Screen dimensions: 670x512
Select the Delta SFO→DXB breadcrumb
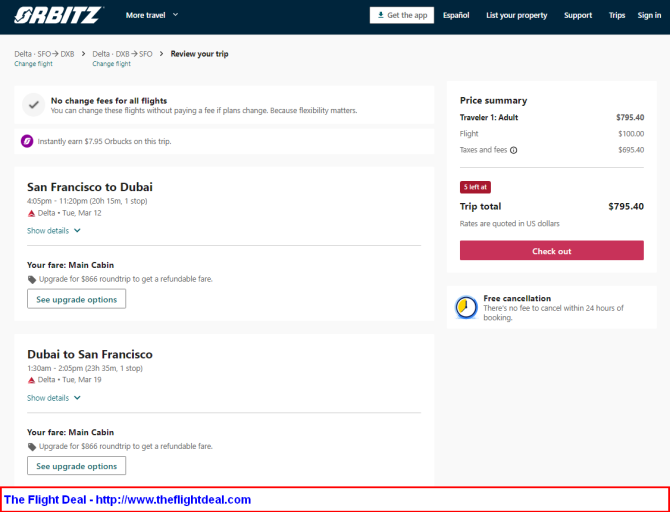pos(44,54)
